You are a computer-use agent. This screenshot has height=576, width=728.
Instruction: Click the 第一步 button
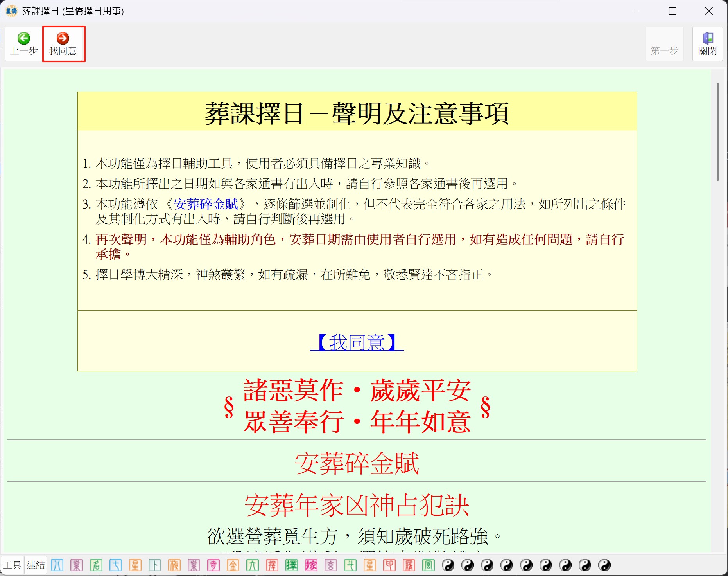[664, 44]
